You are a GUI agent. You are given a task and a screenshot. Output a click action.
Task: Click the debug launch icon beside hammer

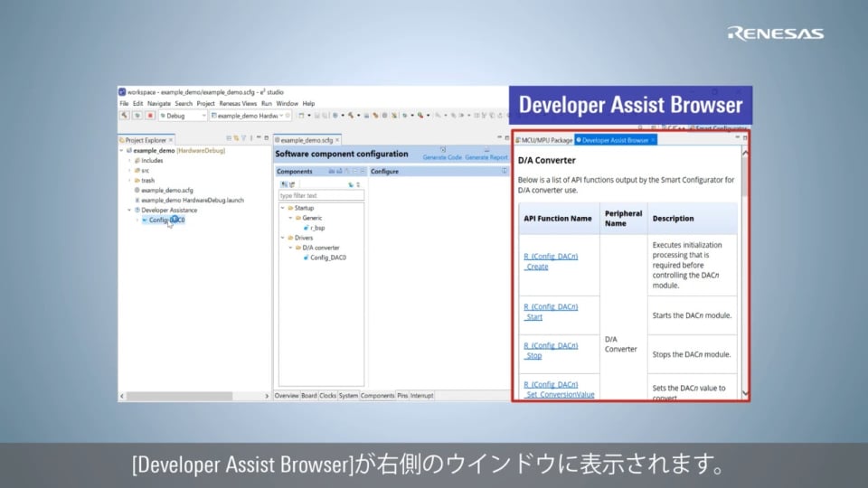137,116
